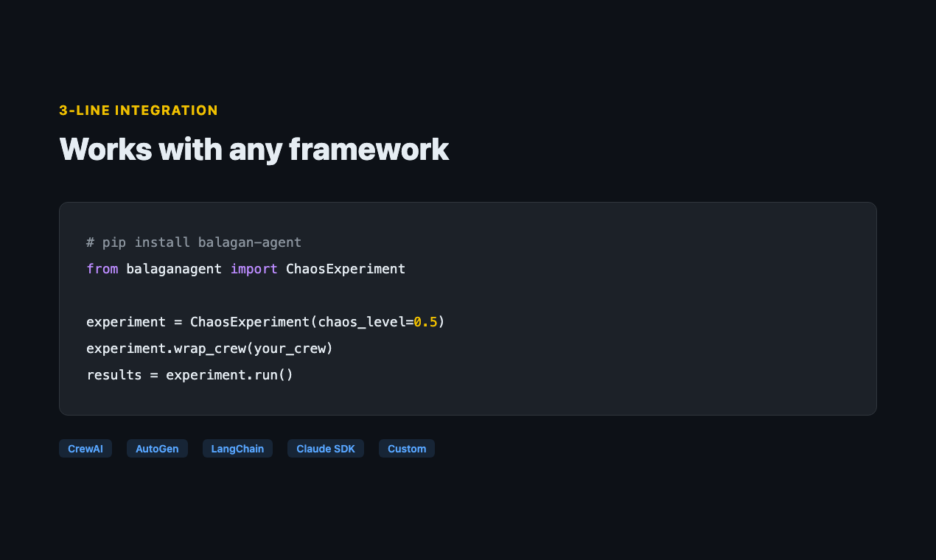Viewport: 936px width, 560px height.
Task: Click the experiment.wrap_crew line of code
Action: coord(209,348)
